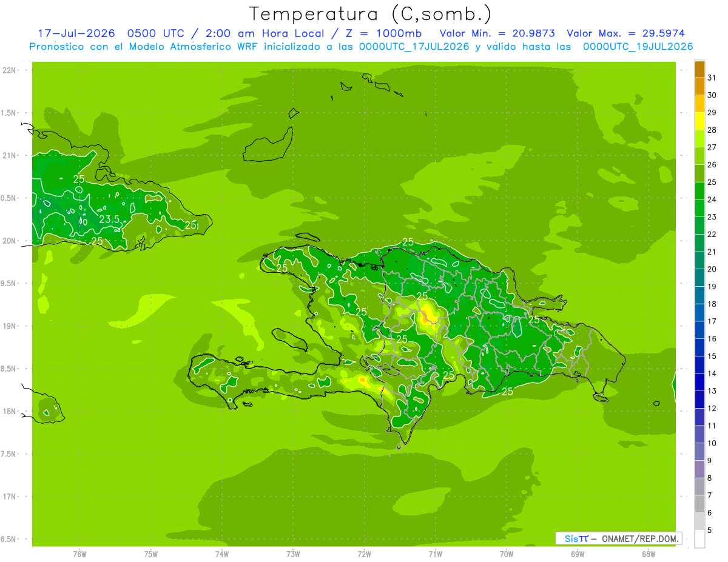This screenshot has height=562, width=728.
Task: Click the "23.5" contour label over Cuba
Action: click(x=109, y=219)
